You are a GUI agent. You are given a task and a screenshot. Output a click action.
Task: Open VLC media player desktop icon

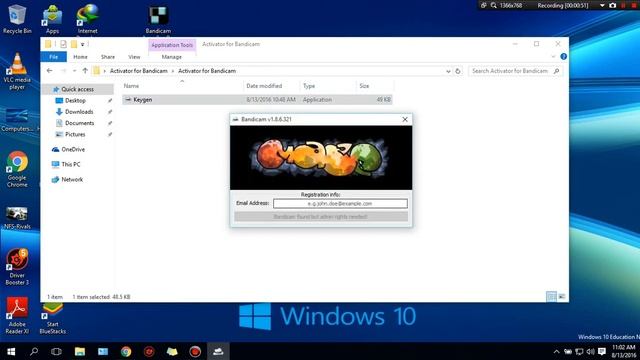17,71
